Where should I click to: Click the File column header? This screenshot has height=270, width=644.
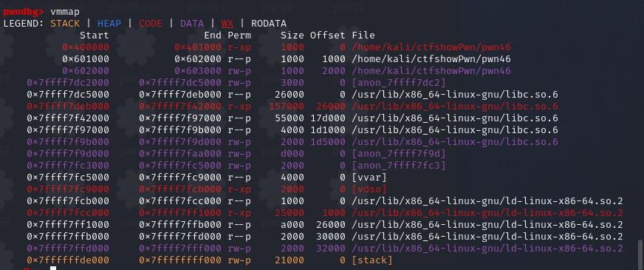363,36
